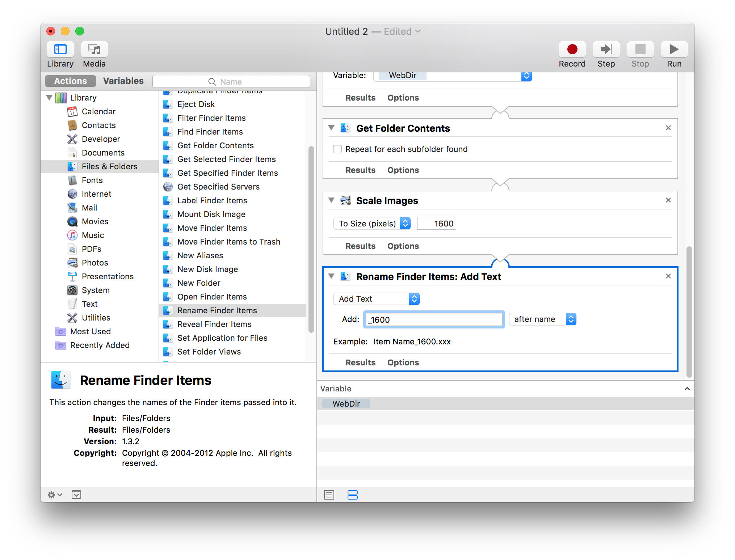Select the Actions tab
This screenshot has height=560, width=735.
point(71,81)
